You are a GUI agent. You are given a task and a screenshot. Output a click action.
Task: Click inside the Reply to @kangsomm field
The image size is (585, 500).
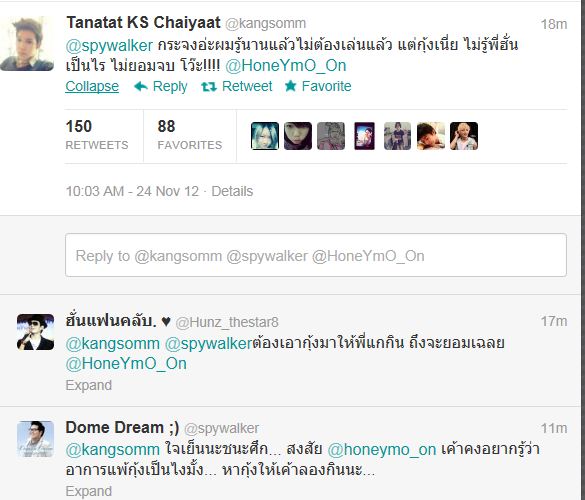[316, 255]
